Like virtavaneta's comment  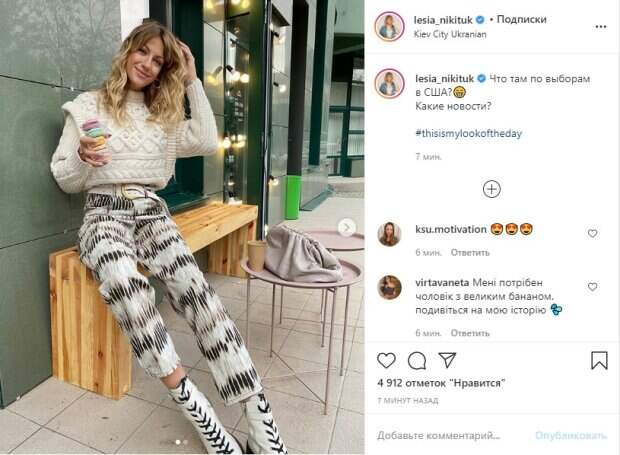tap(592, 287)
